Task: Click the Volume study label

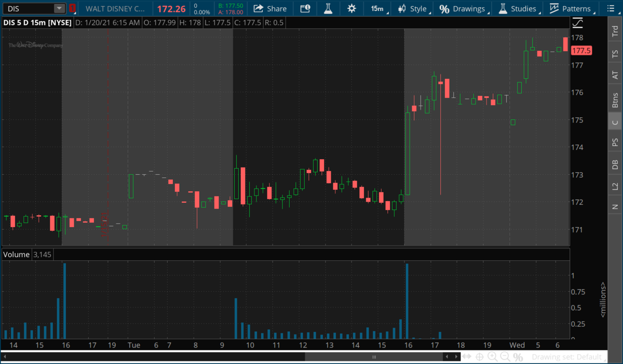Action: 17,255
